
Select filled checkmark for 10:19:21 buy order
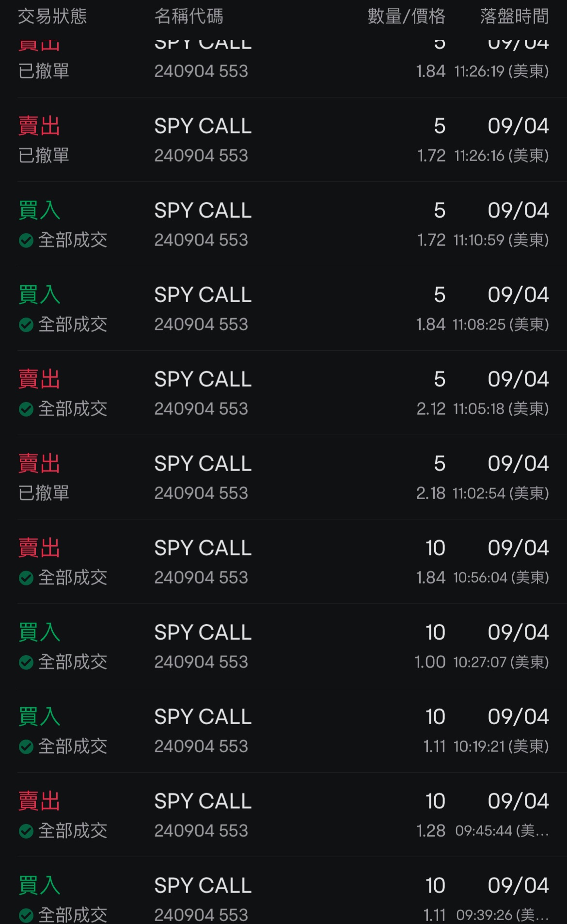[x=26, y=746]
